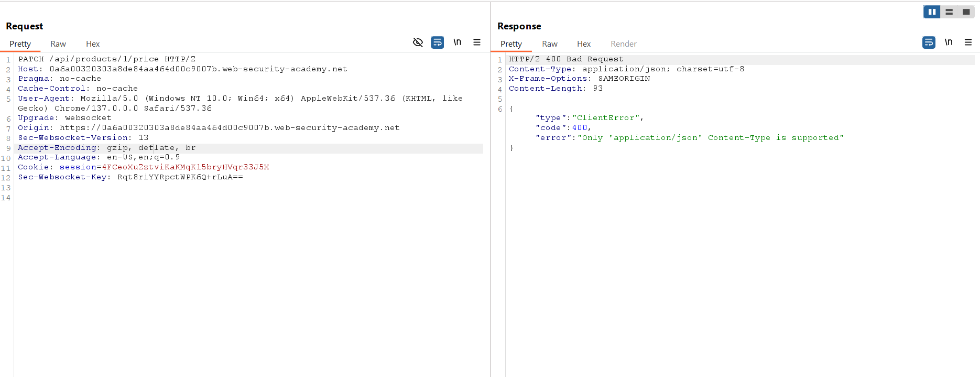Toggle word wrap in Response panel
This screenshot has width=980, height=377.
929,42
